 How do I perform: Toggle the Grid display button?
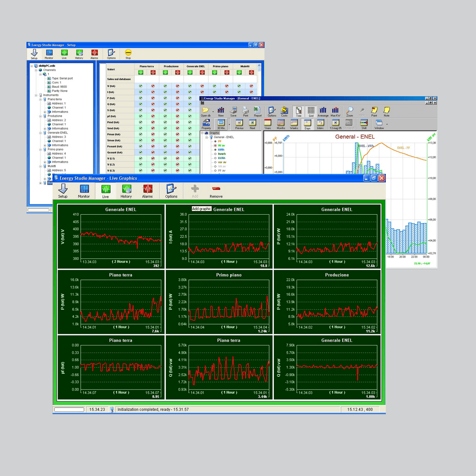[x=311, y=110]
